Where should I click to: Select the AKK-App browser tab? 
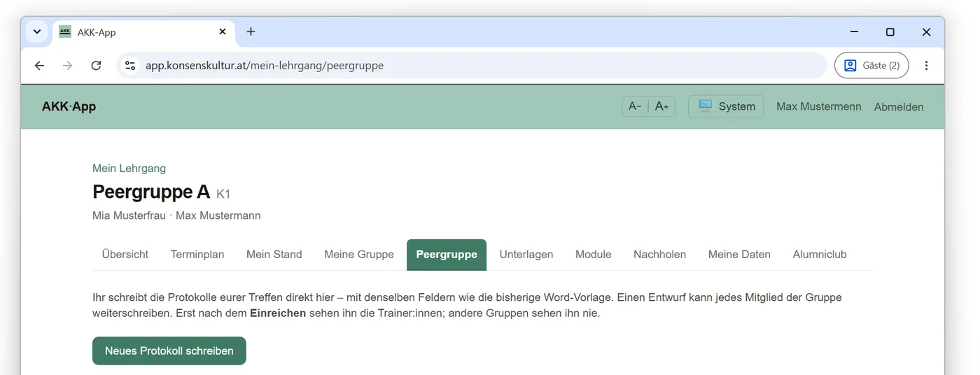[143, 32]
